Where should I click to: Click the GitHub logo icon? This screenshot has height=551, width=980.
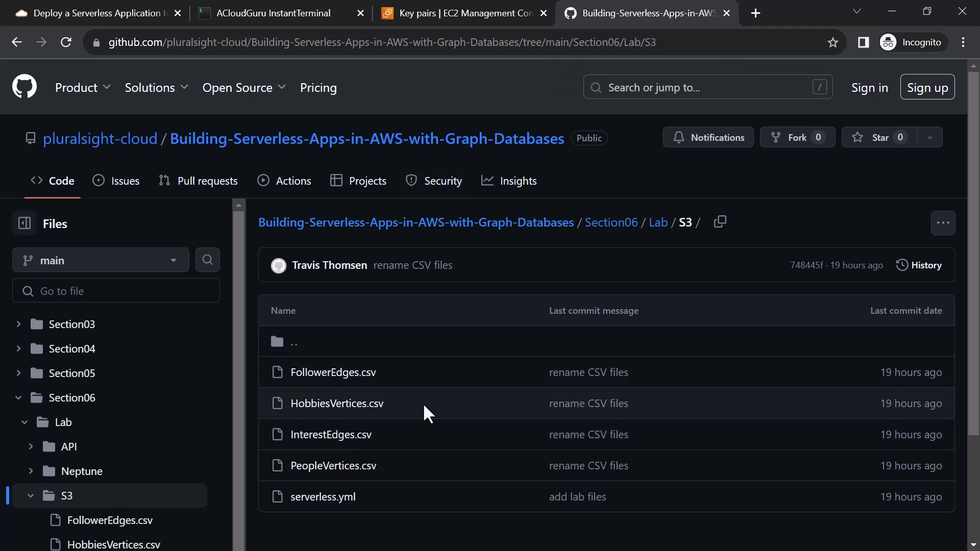click(x=24, y=87)
